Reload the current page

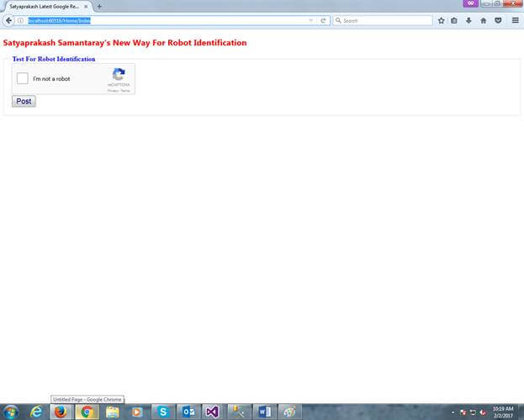click(x=323, y=21)
